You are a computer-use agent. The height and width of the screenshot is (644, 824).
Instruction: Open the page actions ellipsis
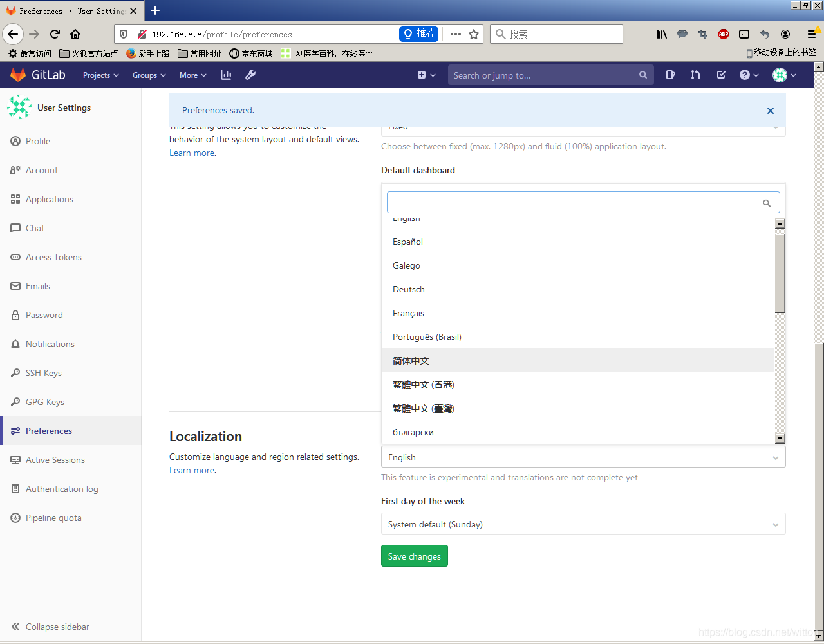456,34
